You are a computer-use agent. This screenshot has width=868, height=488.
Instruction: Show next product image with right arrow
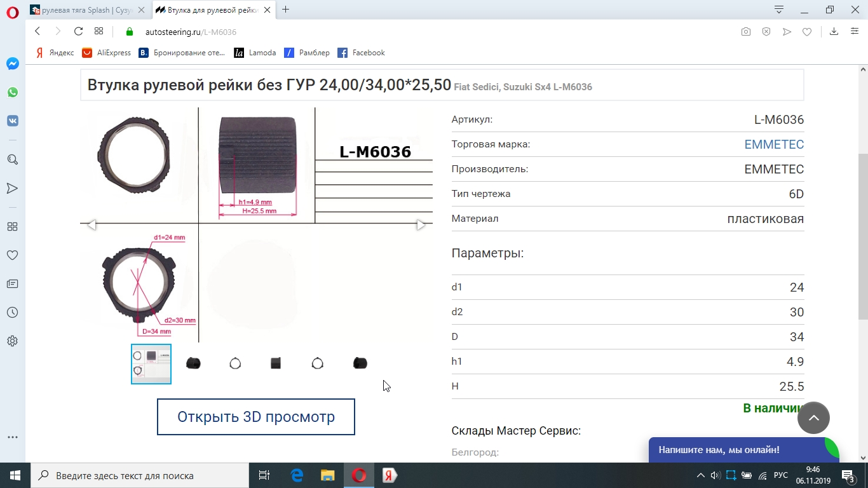pyautogui.click(x=421, y=224)
